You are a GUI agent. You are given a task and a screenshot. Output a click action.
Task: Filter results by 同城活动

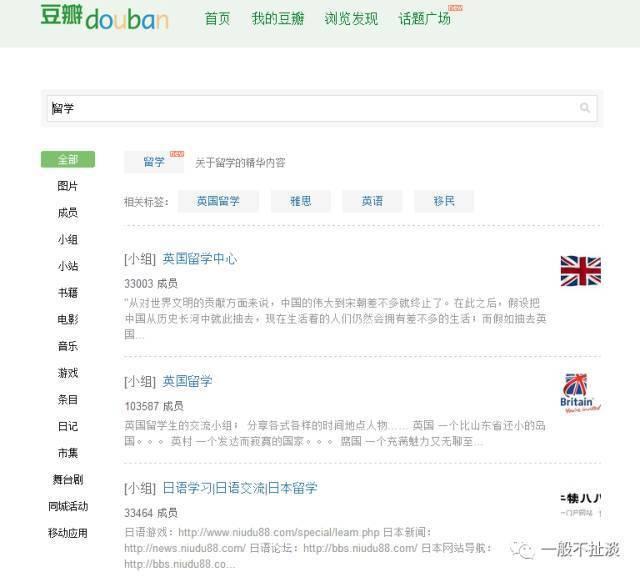[x=68, y=506]
